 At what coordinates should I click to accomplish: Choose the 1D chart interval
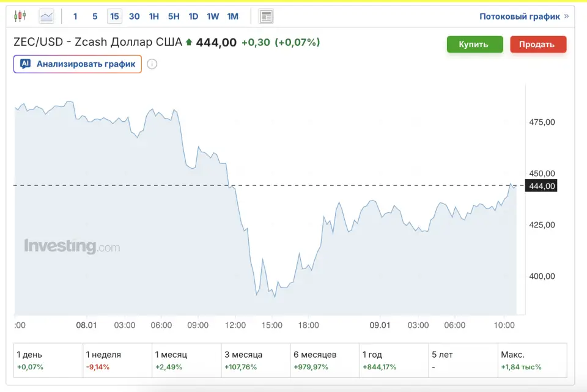pyautogui.click(x=193, y=17)
